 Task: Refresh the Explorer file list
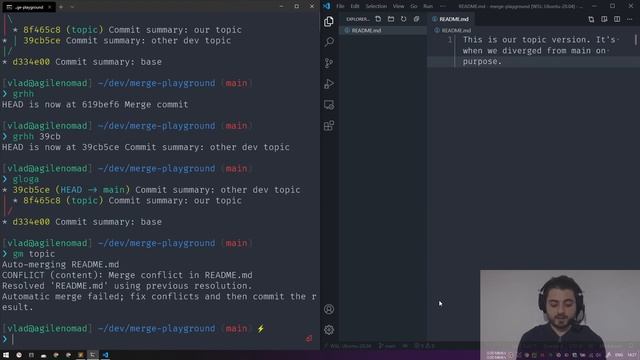tap(404, 19)
